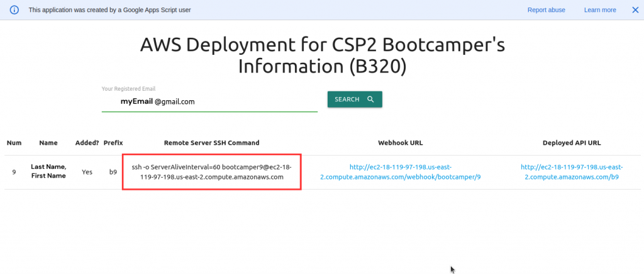Click the Webhook URL column header
This screenshot has height=274, width=644.
(x=401, y=143)
